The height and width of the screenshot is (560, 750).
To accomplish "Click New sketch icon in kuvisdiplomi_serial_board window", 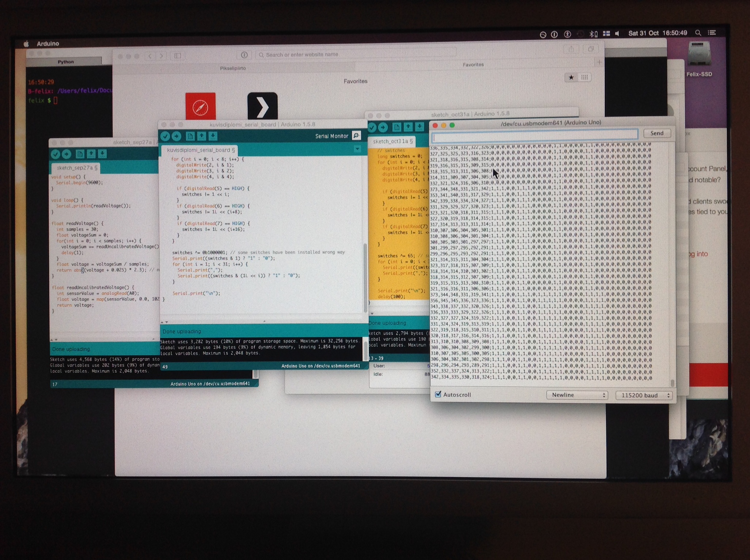I will coord(190,136).
